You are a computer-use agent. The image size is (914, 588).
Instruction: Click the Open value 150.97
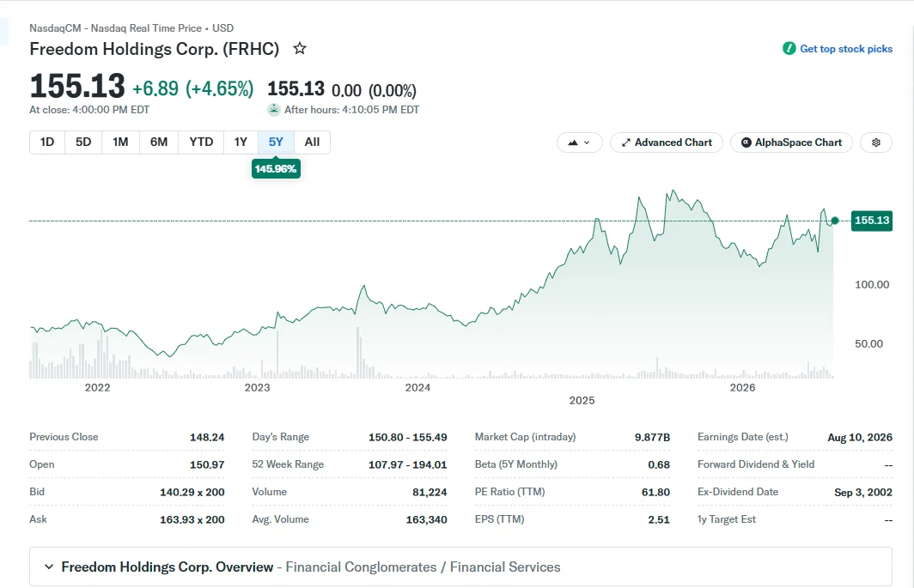(207, 464)
